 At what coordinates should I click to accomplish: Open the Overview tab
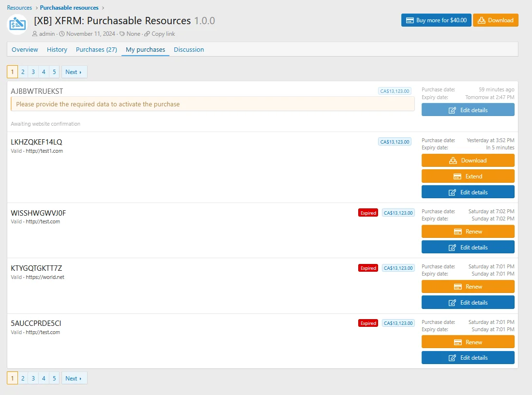[25, 49]
